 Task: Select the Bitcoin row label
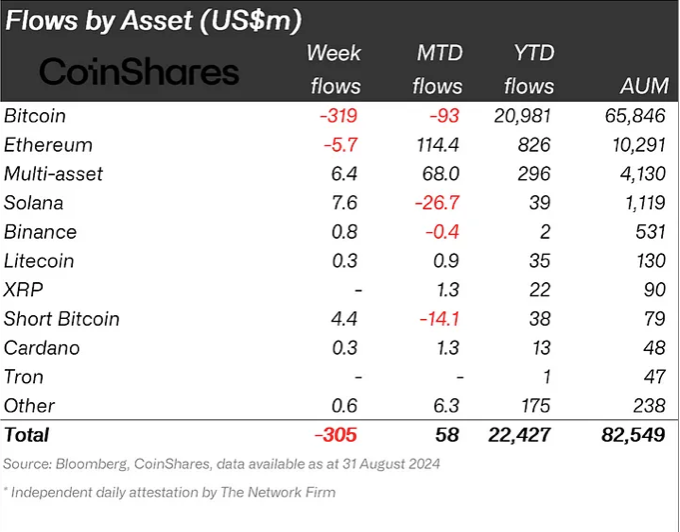pyautogui.click(x=34, y=116)
